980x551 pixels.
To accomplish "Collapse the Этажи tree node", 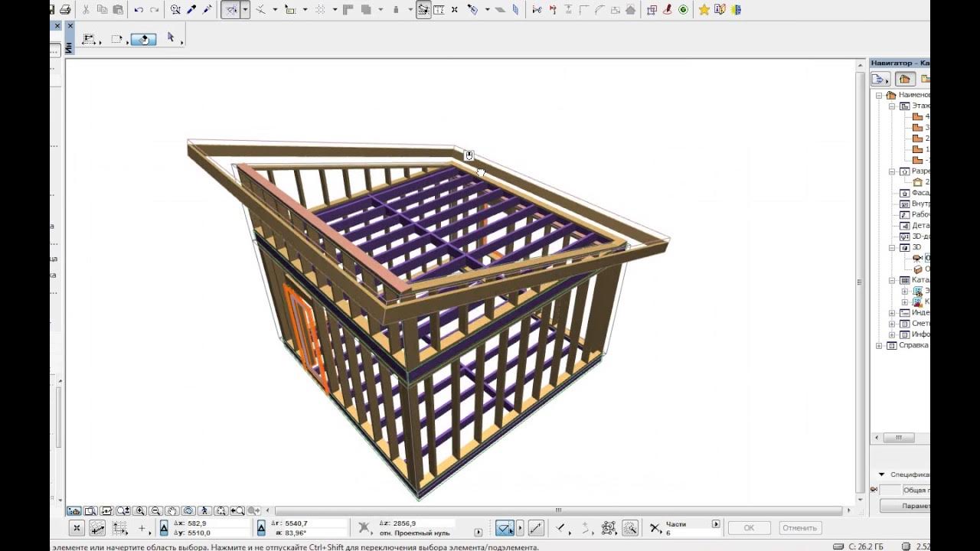I will click(892, 106).
